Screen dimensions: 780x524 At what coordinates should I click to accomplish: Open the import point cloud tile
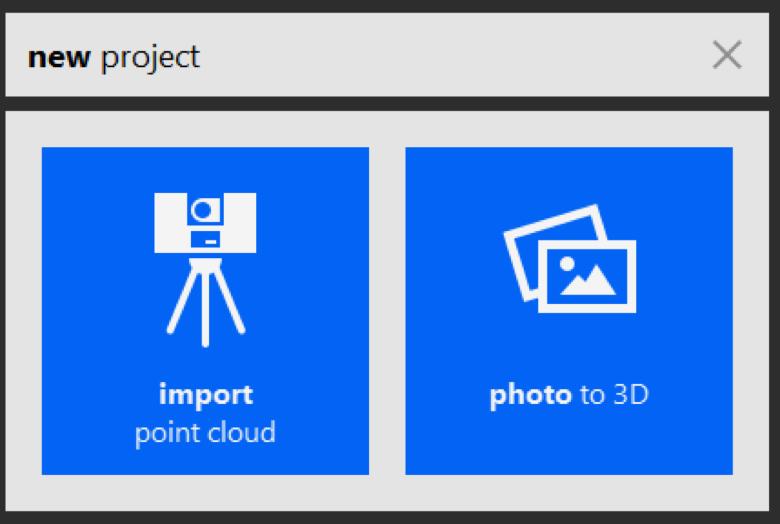[x=205, y=311]
